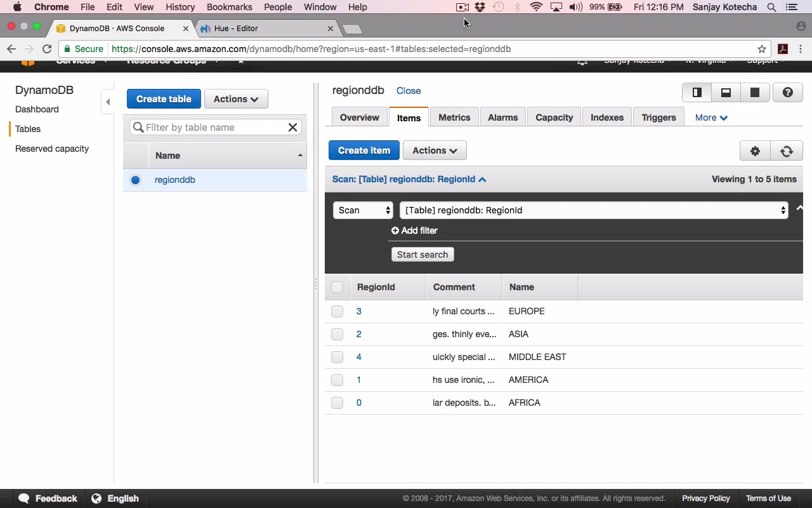Open the History menu in Chrome
The width and height of the screenshot is (812, 508).
coord(180,7)
